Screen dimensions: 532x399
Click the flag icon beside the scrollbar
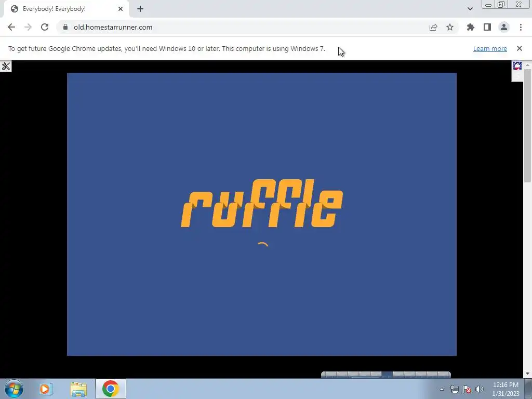517,66
